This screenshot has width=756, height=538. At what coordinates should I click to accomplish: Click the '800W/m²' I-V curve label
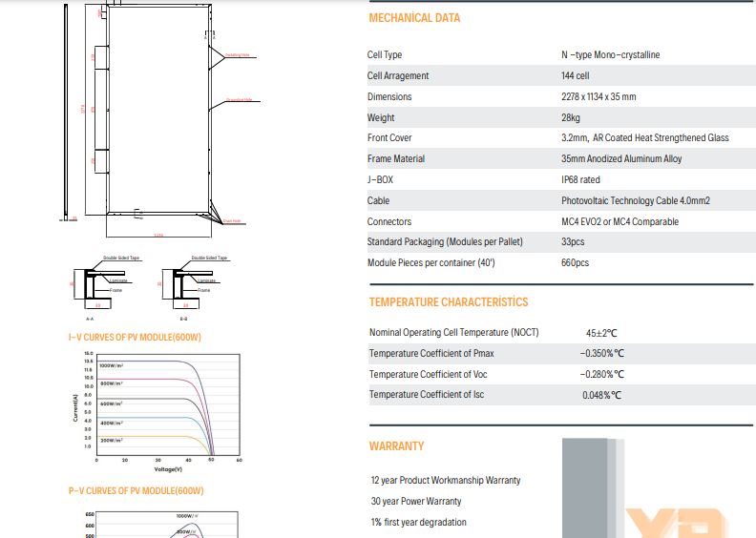point(112,383)
